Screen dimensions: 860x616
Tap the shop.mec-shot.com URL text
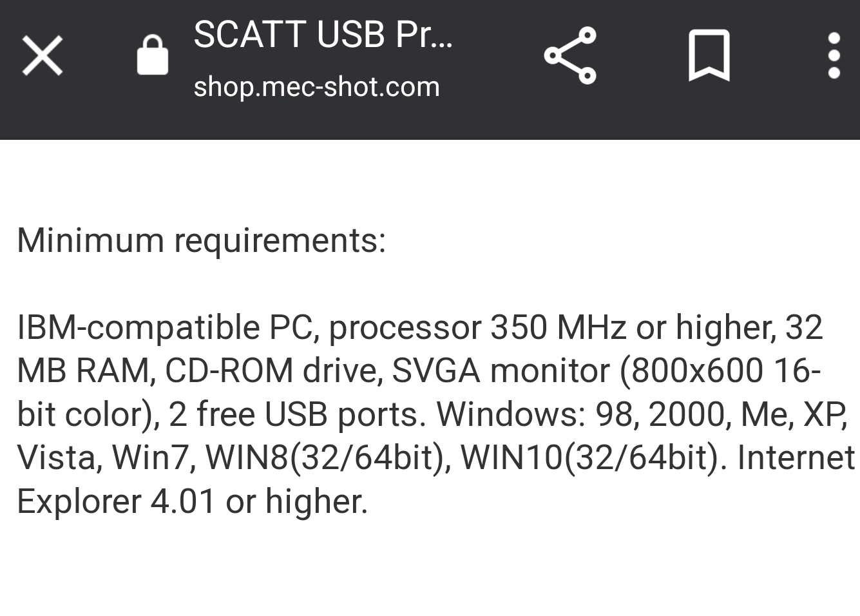tap(316, 86)
